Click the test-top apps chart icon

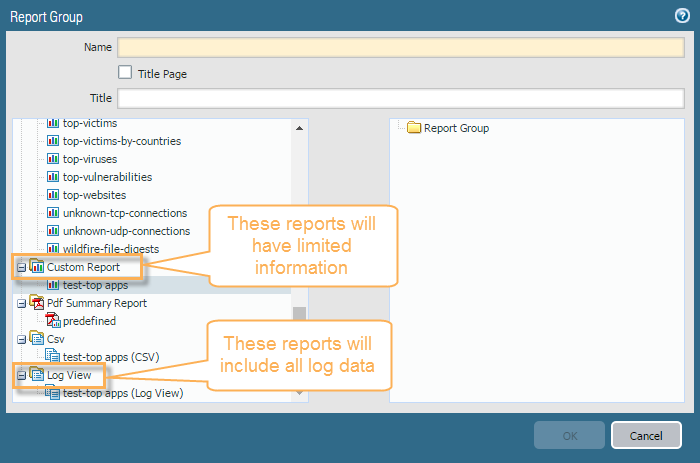click(53, 284)
